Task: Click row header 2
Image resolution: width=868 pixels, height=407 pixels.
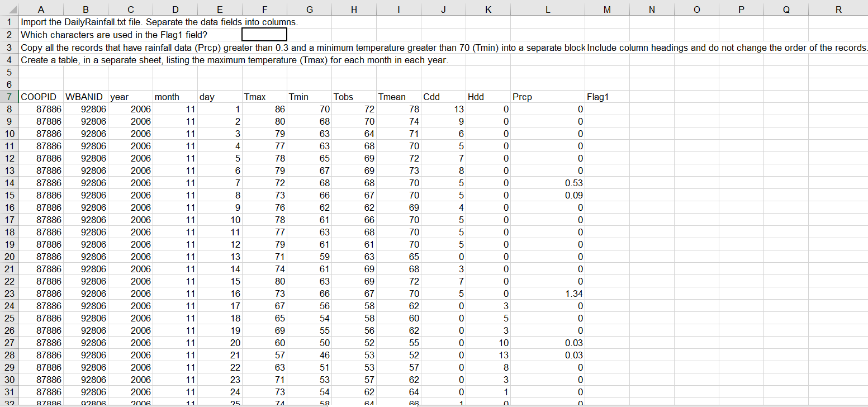Action: pos(9,35)
